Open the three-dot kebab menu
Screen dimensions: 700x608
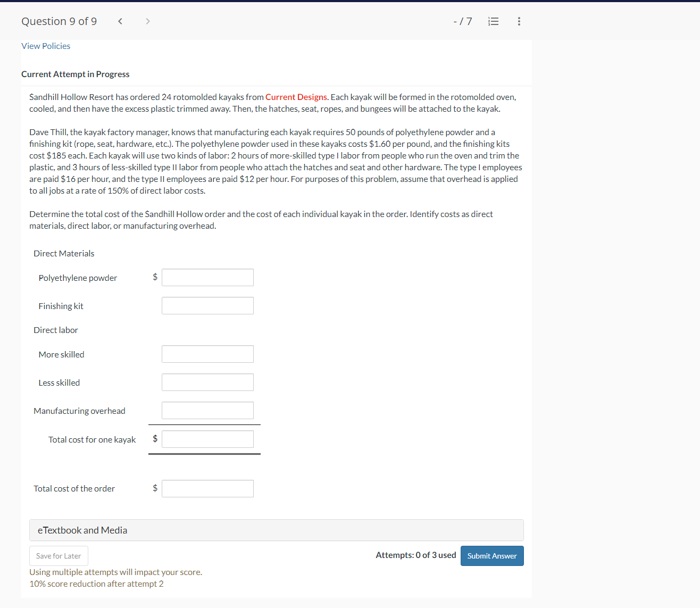(x=519, y=21)
